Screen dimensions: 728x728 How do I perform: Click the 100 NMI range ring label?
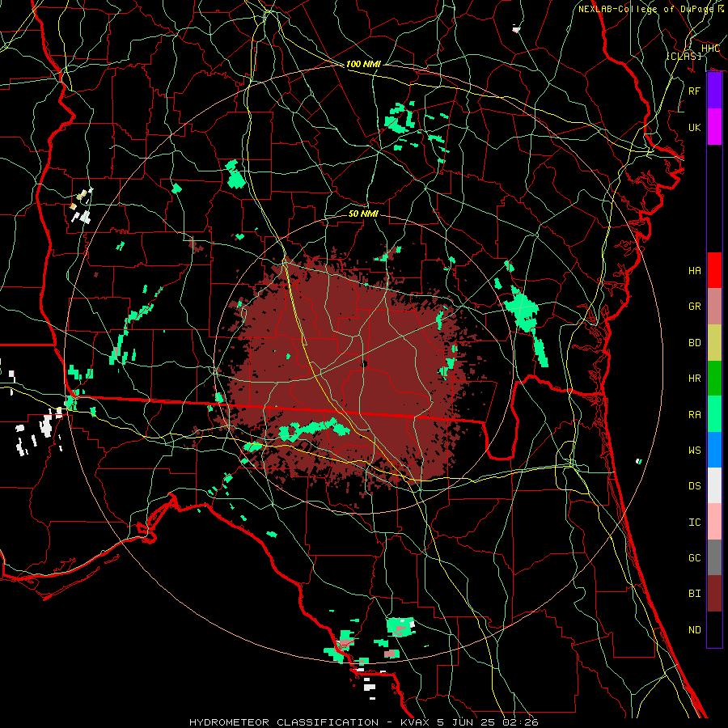coord(363,64)
